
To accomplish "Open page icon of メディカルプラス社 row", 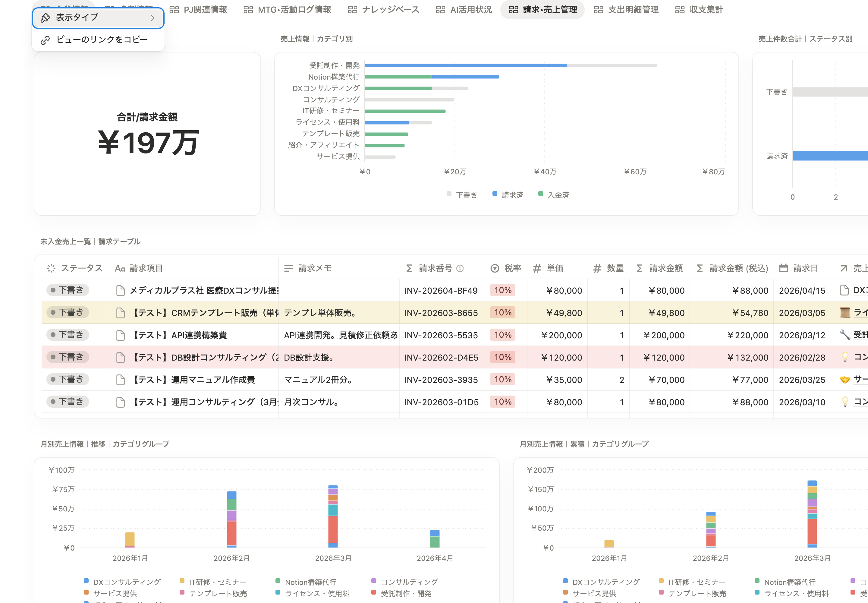I will coord(121,291).
